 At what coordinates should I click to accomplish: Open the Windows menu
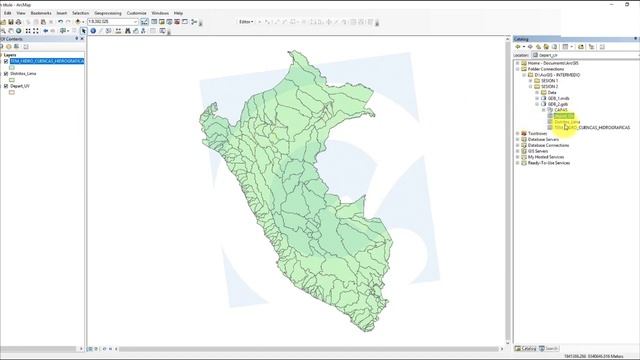(160, 13)
